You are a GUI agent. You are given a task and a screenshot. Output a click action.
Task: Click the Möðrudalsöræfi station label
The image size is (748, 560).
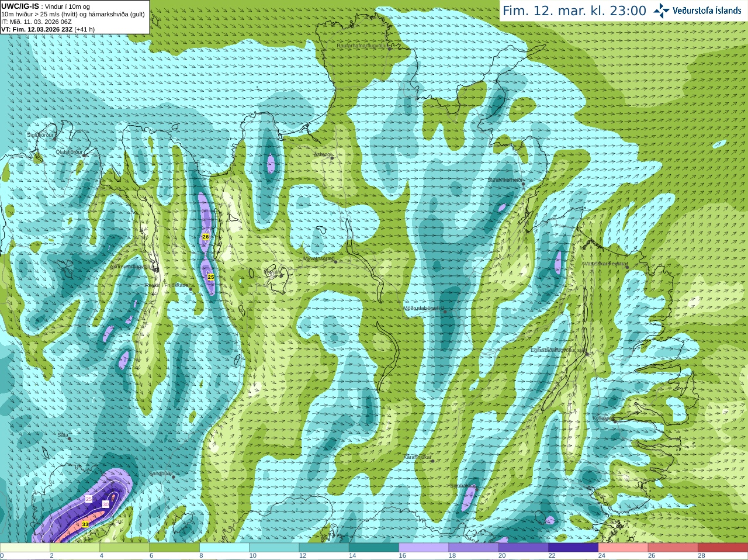click(424, 308)
